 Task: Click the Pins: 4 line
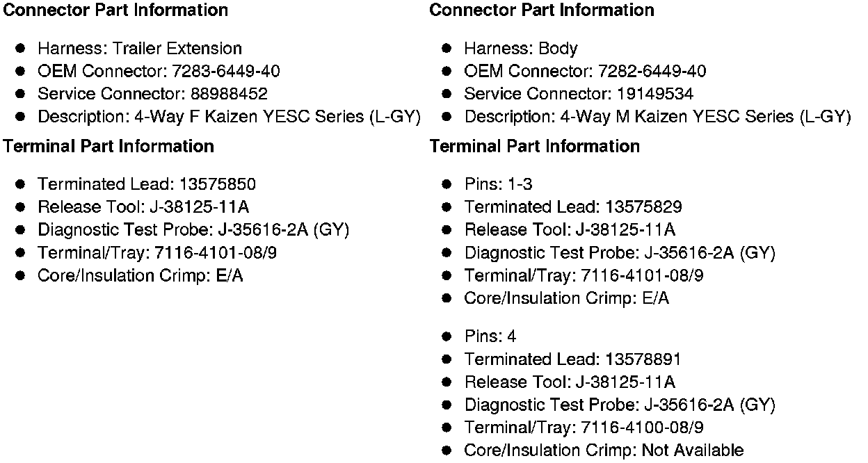point(490,336)
